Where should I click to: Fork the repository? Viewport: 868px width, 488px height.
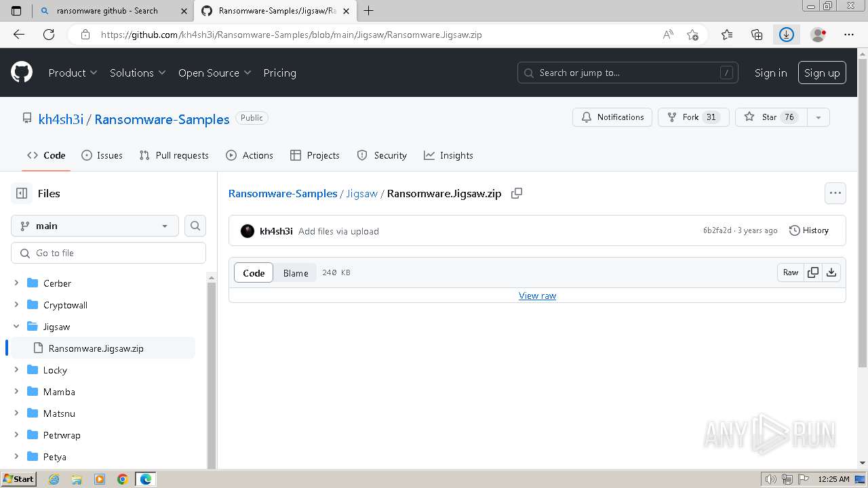[693, 117]
